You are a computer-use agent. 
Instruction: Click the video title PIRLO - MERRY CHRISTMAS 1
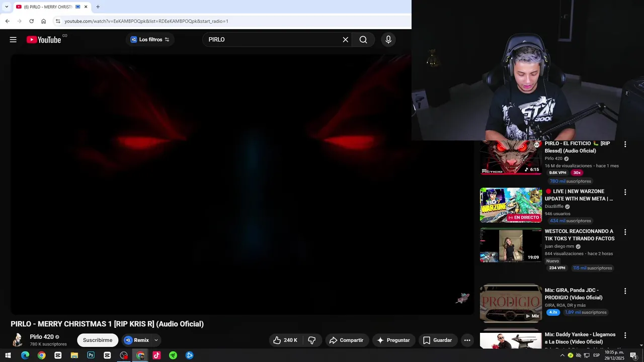107,324
